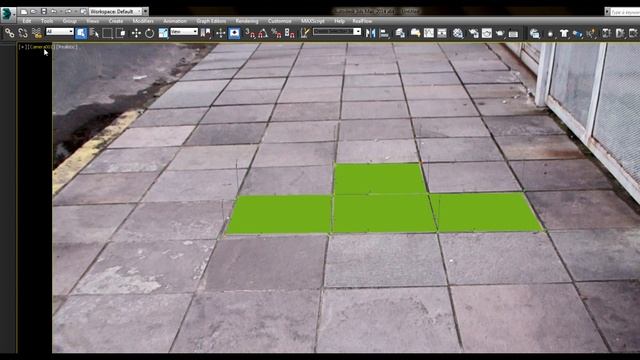Viewport: 640px width, 360px height.
Task: Open the Named Selection Sets dropdown
Action: [x=337, y=31]
